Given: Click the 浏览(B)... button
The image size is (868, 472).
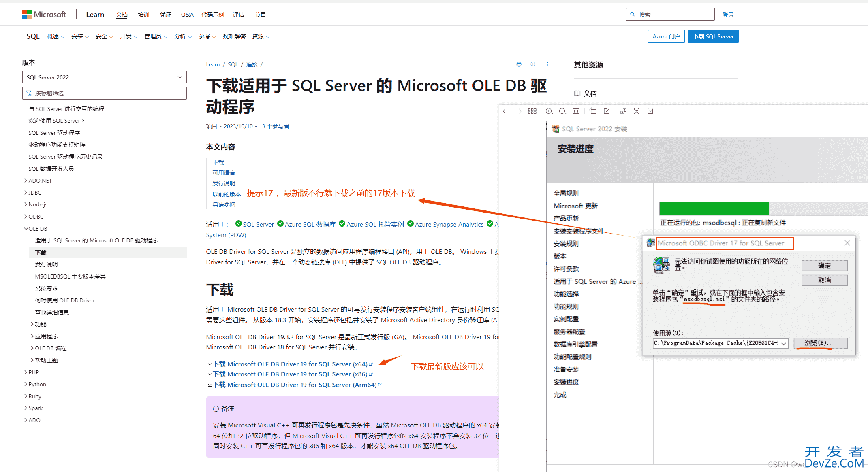Looking at the screenshot, I should pyautogui.click(x=820, y=343).
